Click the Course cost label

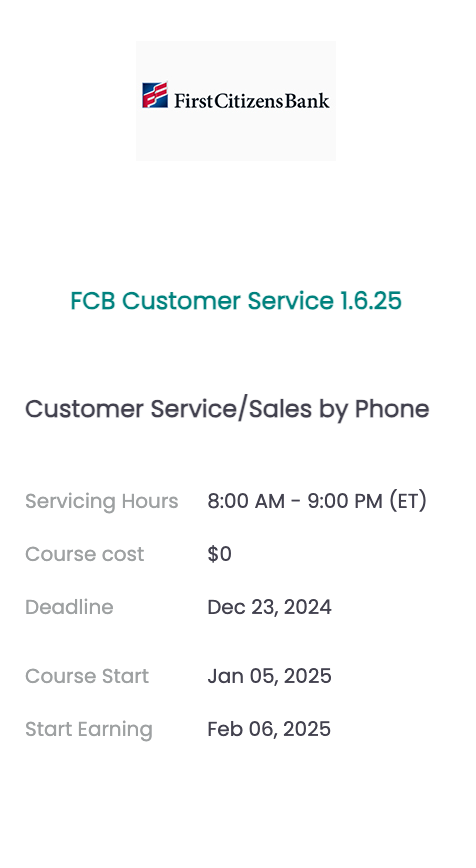point(85,554)
